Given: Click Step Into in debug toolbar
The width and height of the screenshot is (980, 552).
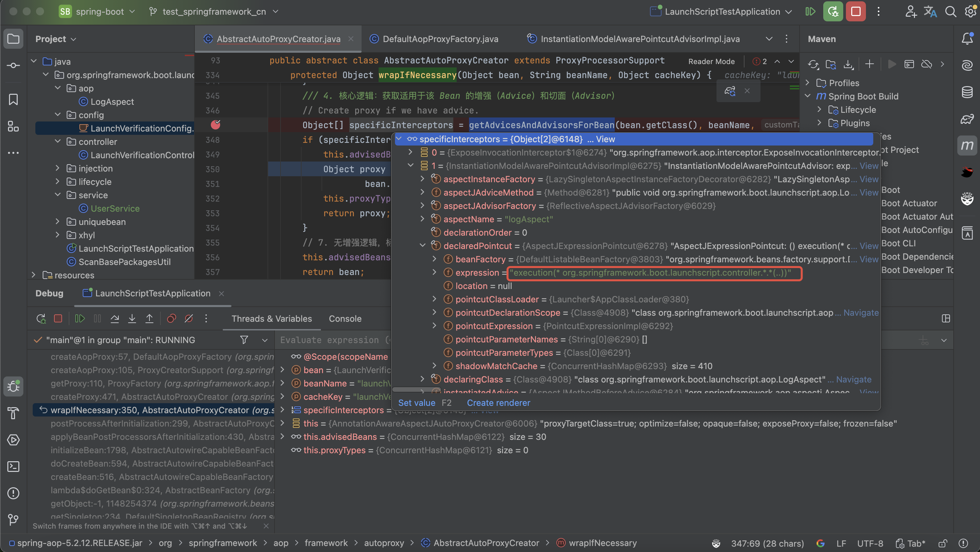Looking at the screenshot, I should pos(132,319).
